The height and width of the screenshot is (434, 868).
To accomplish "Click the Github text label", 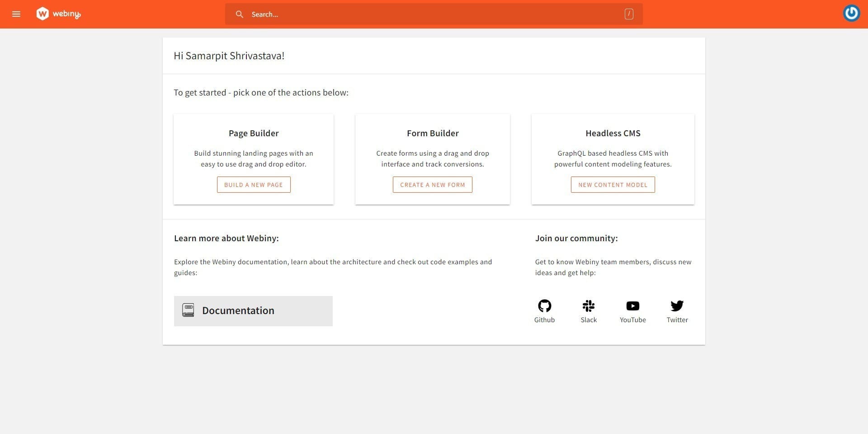I will pos(544,320).
